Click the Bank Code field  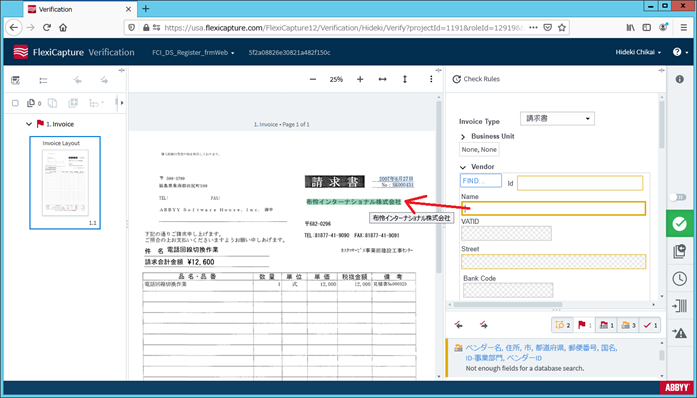pos(508,290)
